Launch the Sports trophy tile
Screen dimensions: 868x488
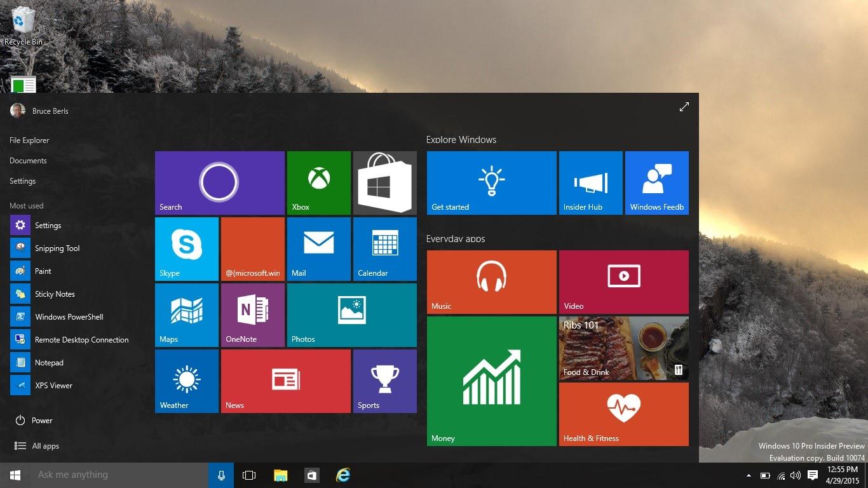[x=384, y=381]
